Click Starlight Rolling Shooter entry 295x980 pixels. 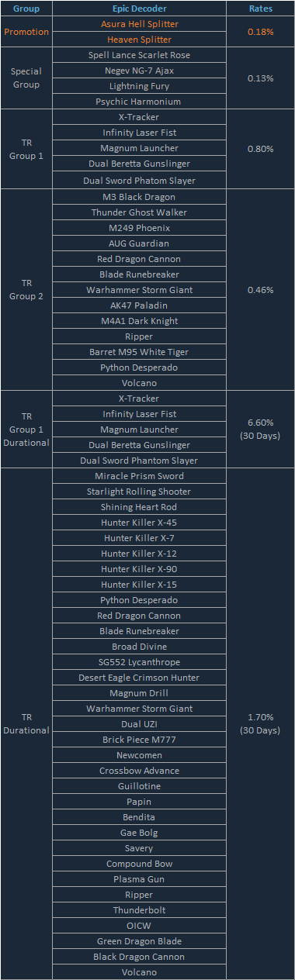coord(140,492)
